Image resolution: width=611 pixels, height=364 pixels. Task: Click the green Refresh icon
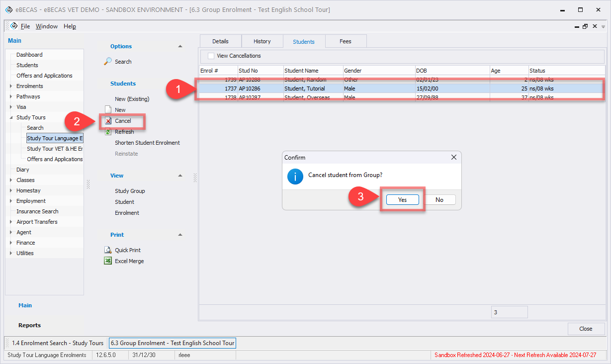click(x=108, y=132)
